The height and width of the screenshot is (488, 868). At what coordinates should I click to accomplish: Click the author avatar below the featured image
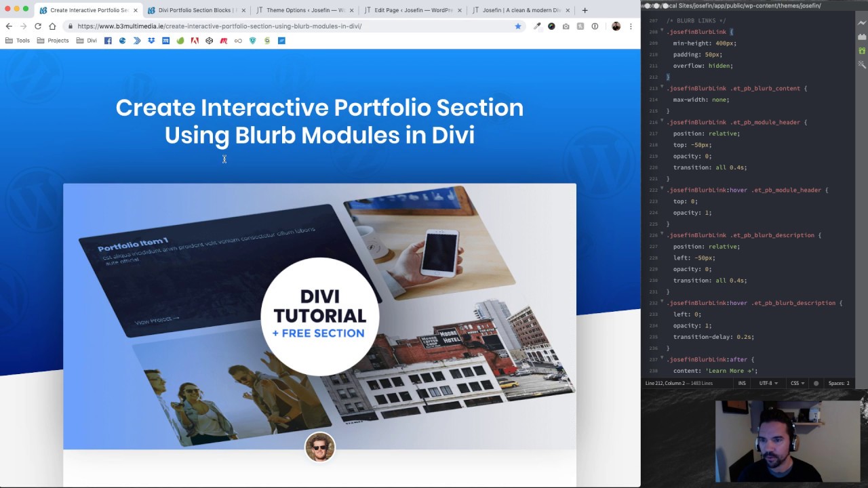tap(320, 447)
